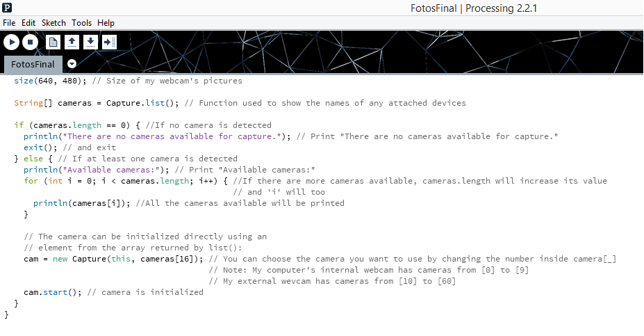Click the exit() statement in the code
Viewport: 644px width, 336px height.
(38, 147)
